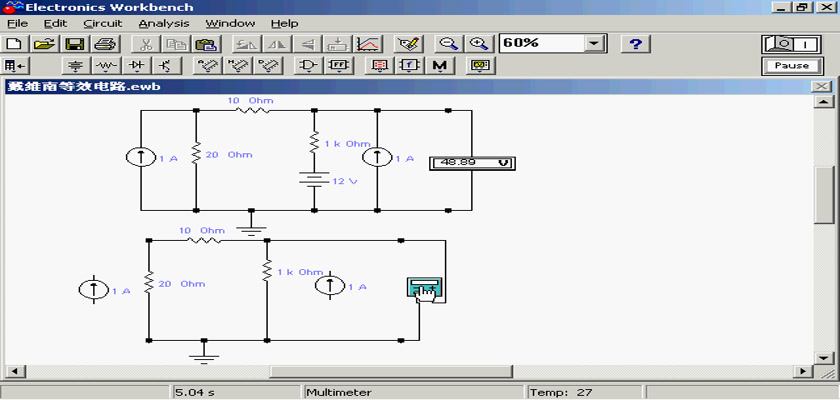Image resolution: width=840 pixels, height=400 pixels.
Task: Click the circuit document title bar .ewb
Action: click(x=407, y=87)
